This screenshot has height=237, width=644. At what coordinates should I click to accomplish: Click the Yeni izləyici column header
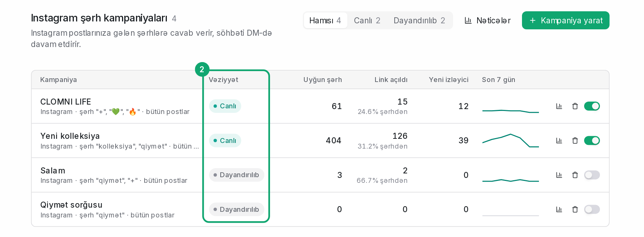449,80
